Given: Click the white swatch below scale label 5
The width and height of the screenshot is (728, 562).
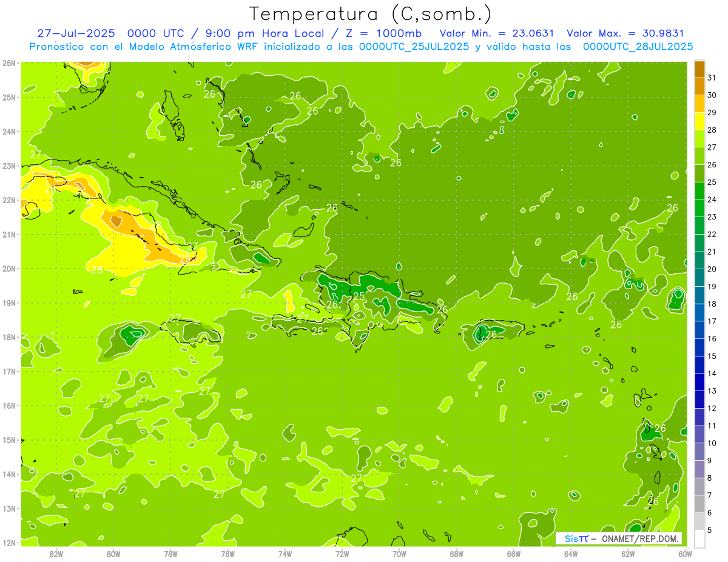Looking at the screenshot, I should click(x=699, y=538).
